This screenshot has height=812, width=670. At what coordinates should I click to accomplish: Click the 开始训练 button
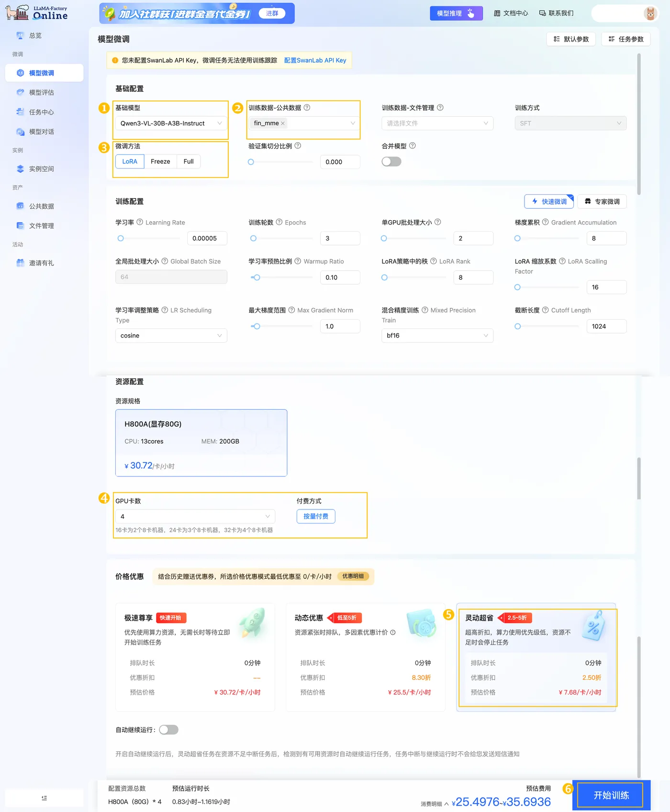click(x=611, y=795)
